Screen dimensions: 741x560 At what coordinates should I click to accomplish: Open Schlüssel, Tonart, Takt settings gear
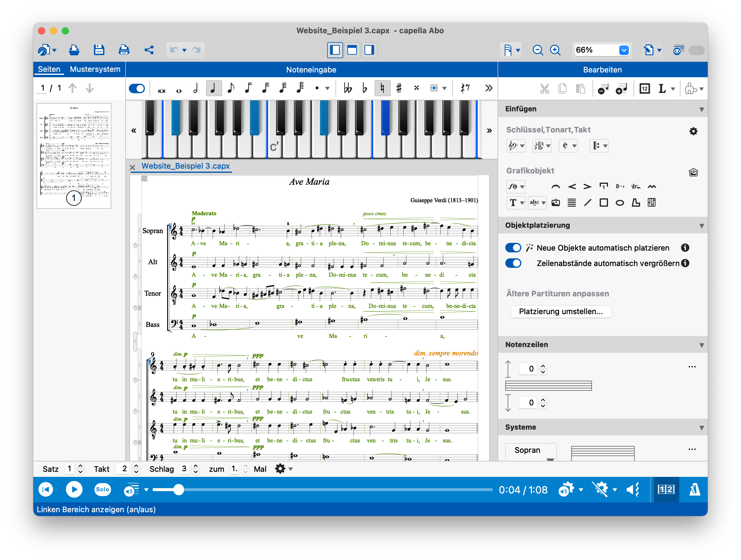point(693,131)
